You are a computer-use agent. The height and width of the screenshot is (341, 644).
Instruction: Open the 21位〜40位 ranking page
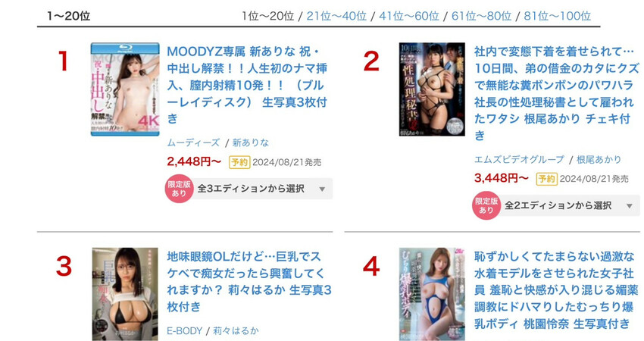[x=336, y=16]
